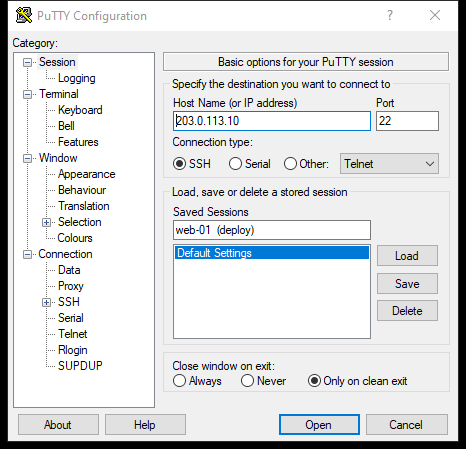The height and width of the screenshot is (449, 466).
Task: Select the Other connection type radio button
Action: 290,164
